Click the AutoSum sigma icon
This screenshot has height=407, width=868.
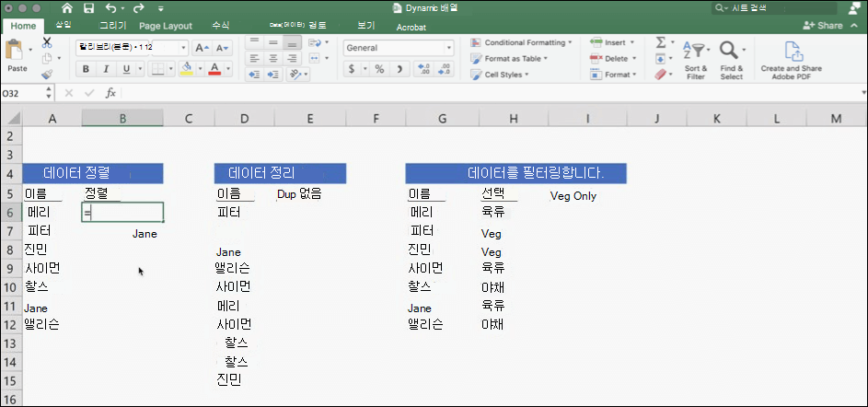point(660,42)
